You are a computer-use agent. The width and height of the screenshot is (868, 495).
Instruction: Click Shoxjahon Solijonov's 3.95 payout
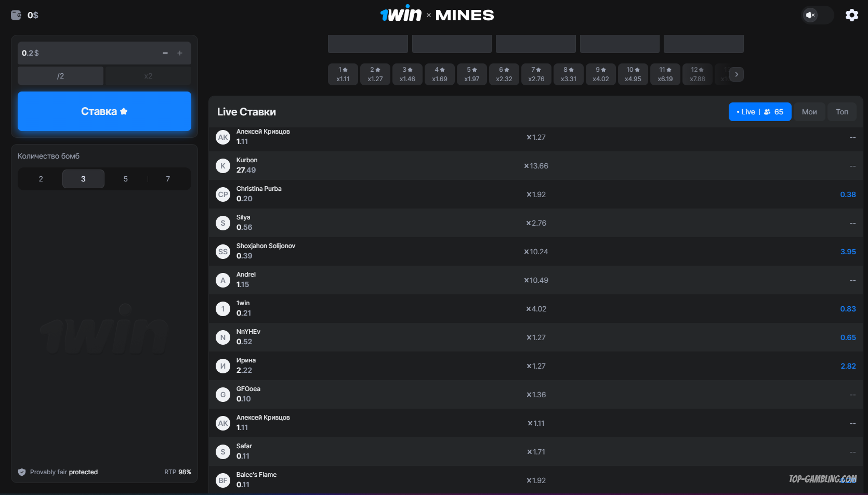(x=848, y=252)
